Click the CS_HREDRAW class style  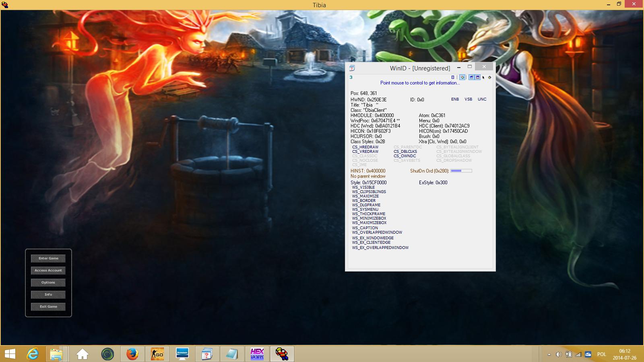(365, 147)
